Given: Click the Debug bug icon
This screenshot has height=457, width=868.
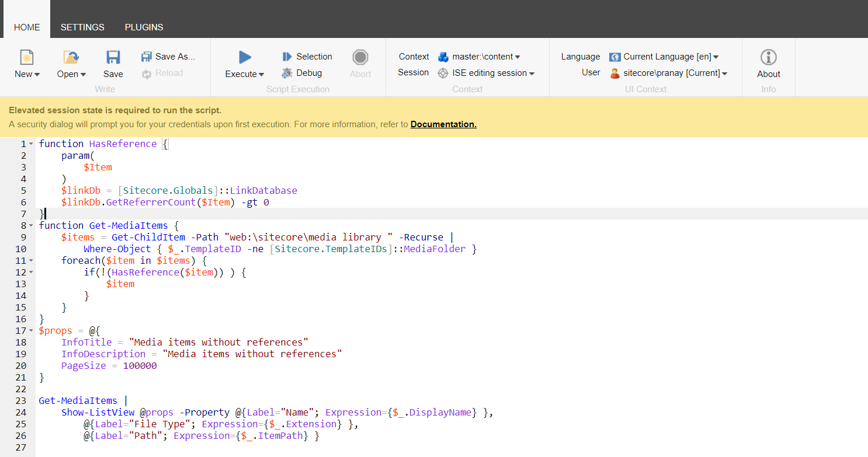Looking at the screenshot, I should click(287, 73).
